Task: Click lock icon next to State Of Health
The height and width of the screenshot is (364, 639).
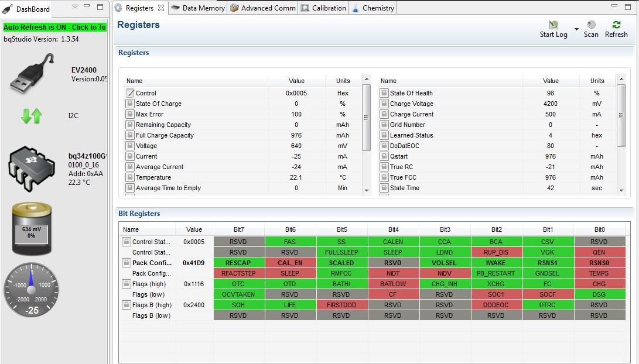Action: [384, 93]
